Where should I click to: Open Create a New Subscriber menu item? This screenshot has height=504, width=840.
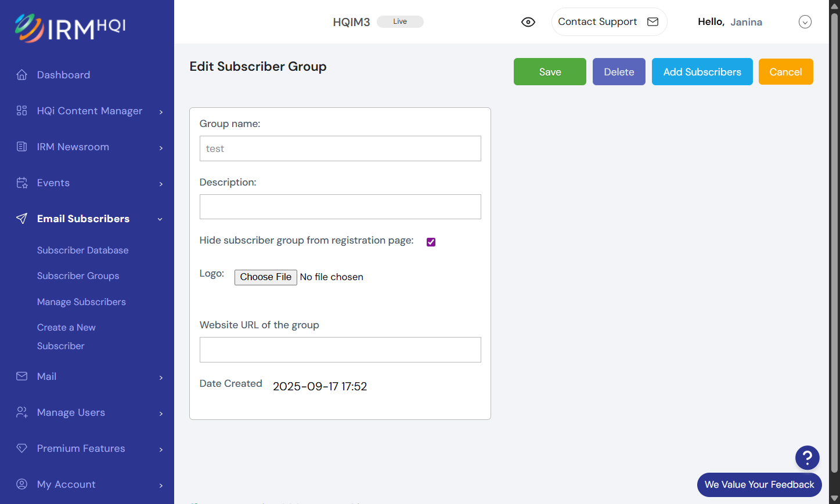click(x=66, y=337)
